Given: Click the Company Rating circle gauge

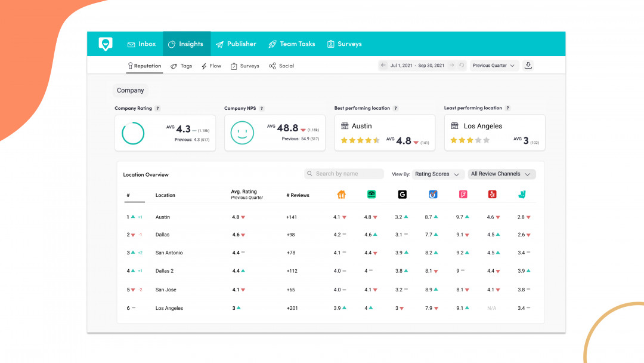Looking at the screenshot, I should [133, 133].
